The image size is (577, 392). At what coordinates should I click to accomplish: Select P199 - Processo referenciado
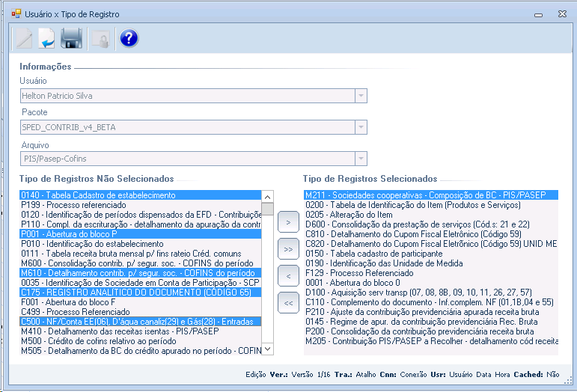click(140, 205)
